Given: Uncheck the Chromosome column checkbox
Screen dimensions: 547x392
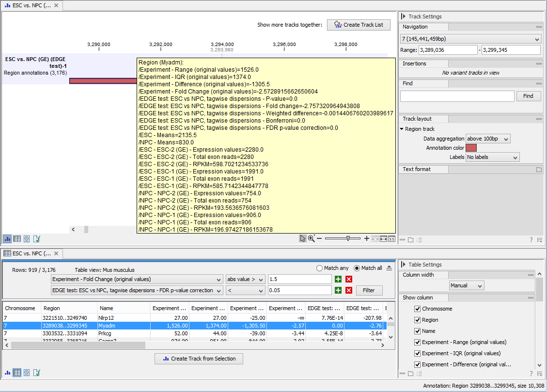Looking at the screenshot, I should click(418, 309).
